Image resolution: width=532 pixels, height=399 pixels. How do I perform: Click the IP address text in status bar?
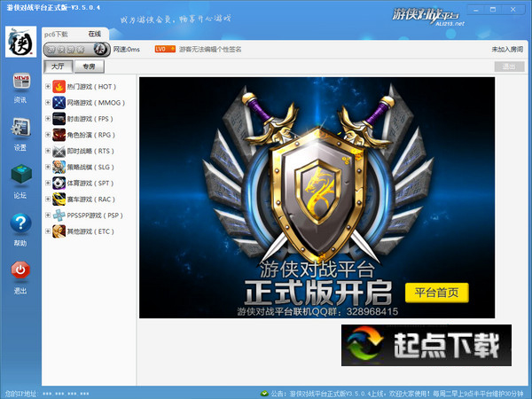pos(48,394)
